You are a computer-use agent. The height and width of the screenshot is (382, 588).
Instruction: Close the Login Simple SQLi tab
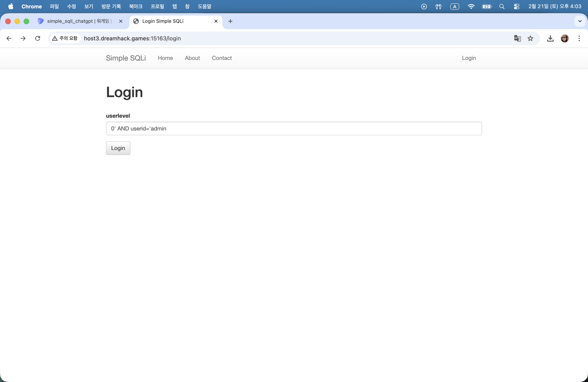(x=216, y=21)
